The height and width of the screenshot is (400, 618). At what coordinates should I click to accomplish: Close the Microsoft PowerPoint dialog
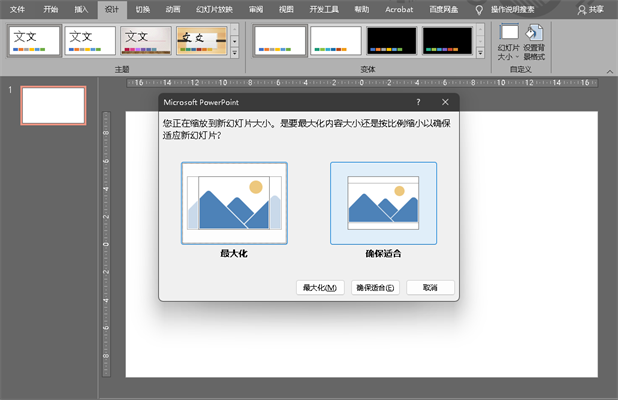445,102
